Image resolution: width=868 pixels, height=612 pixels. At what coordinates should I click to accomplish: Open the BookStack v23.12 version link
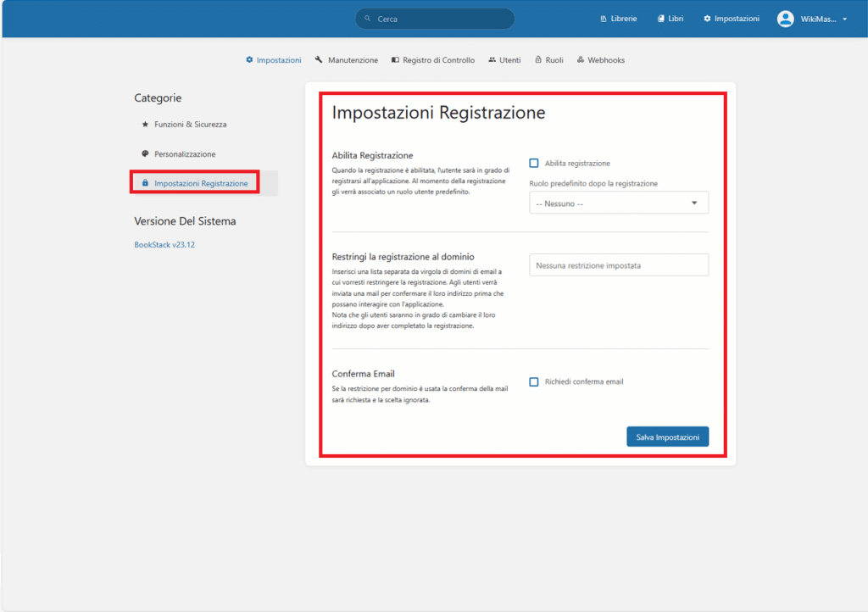(164, 245)
